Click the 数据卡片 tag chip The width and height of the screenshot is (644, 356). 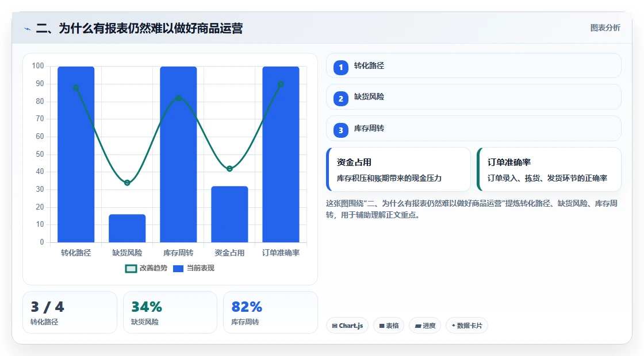[466, 326]
